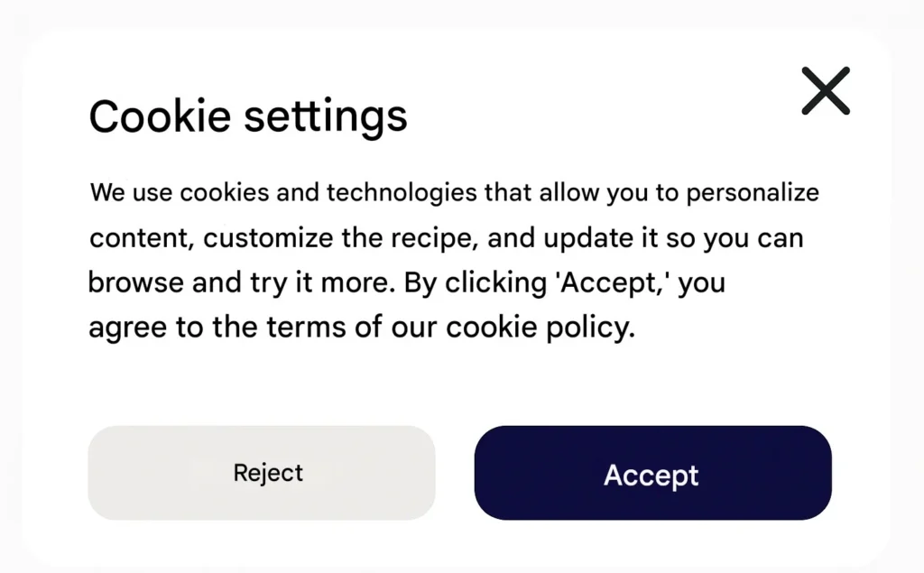
Task: Close the cookie settings dialog with X
Action: coord(826,91)
